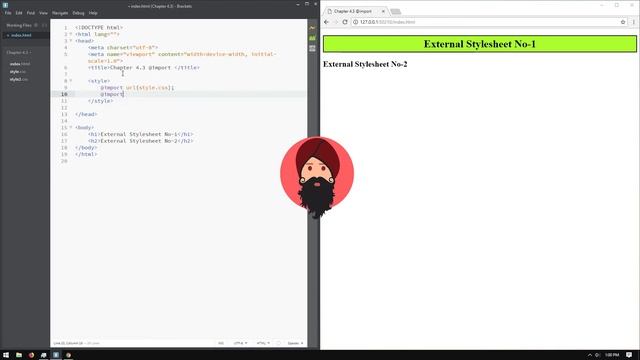
Task: Click the title tag text on line 6
Action: [x=144, y=68]
